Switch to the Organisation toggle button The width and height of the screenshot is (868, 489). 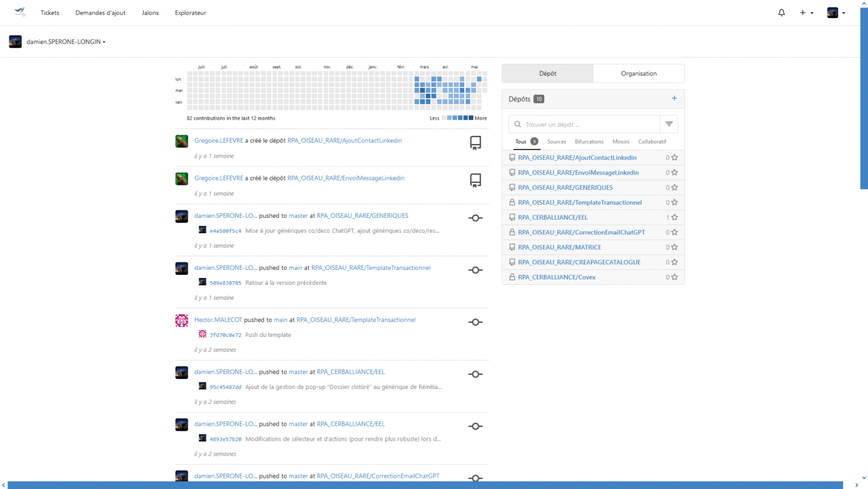pyautogui.click(x=639, y=73)
